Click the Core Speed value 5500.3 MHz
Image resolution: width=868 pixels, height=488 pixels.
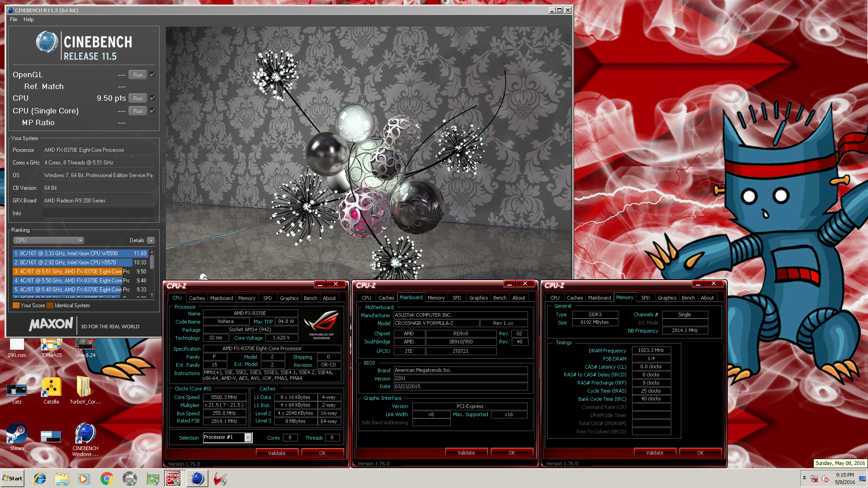(224, 397)
